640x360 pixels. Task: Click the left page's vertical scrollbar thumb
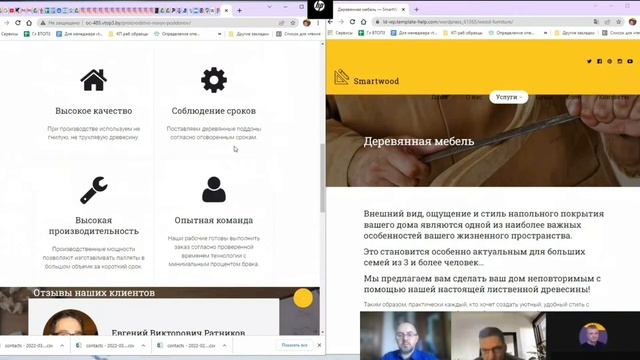pyautogui.click(x=322, y=178)
